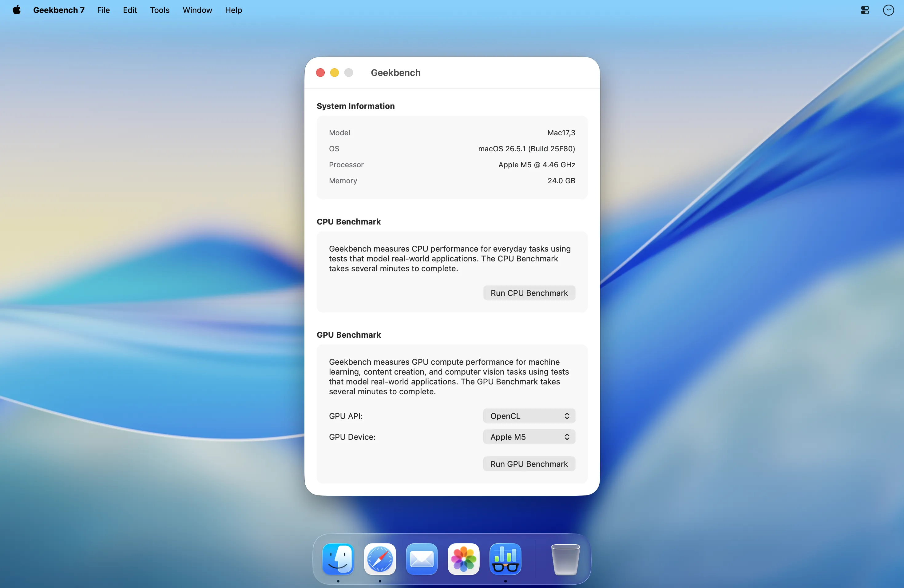
Task: Click the Processor label
Action: coord(346,165)
